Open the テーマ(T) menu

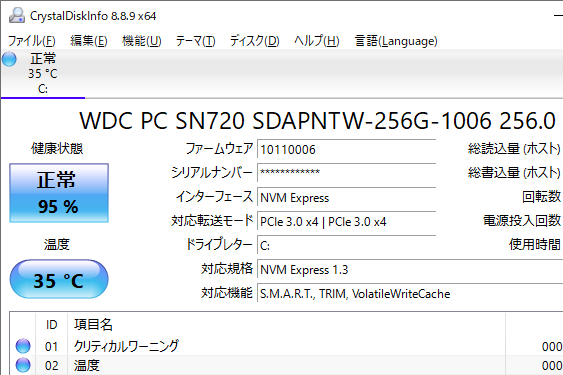pyautogui.click(x=195, y=41)
